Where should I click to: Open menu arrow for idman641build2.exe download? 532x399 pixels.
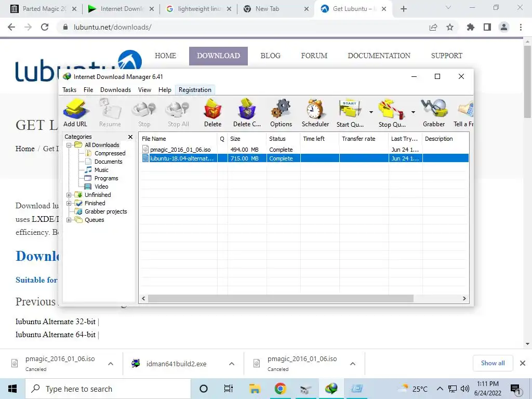(x=232, y=364)
